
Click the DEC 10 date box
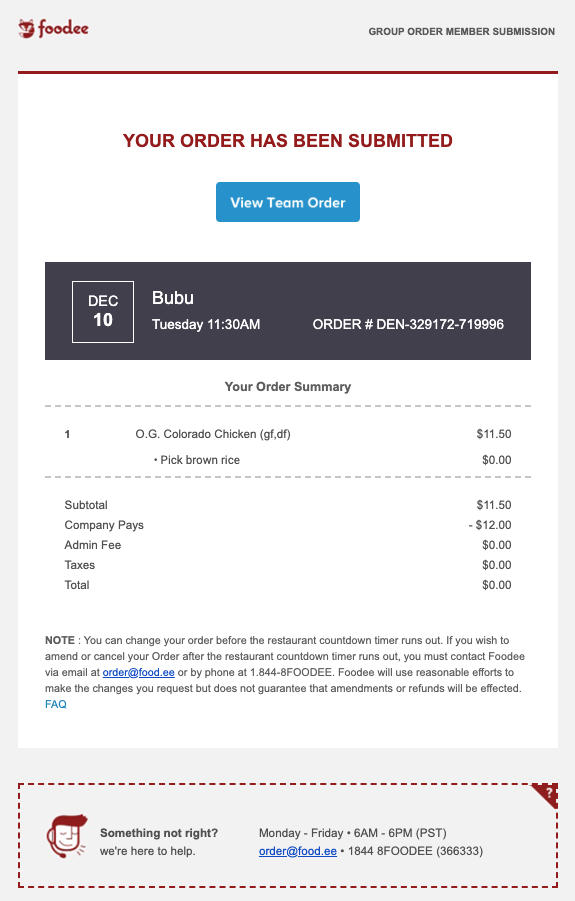[x=103, y=311]
